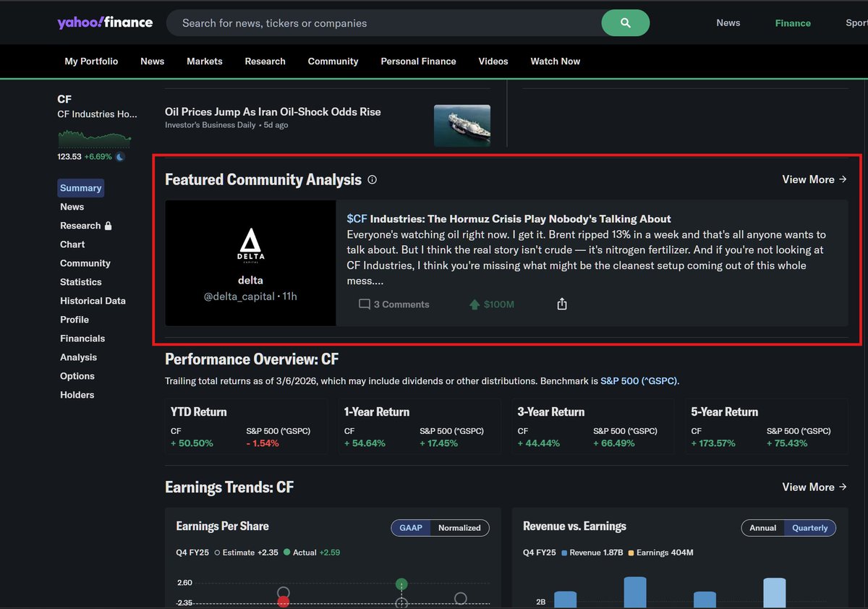This screenshot has height=609, width=868.
Task: Click the green search magnifier button
Action: 625,23
